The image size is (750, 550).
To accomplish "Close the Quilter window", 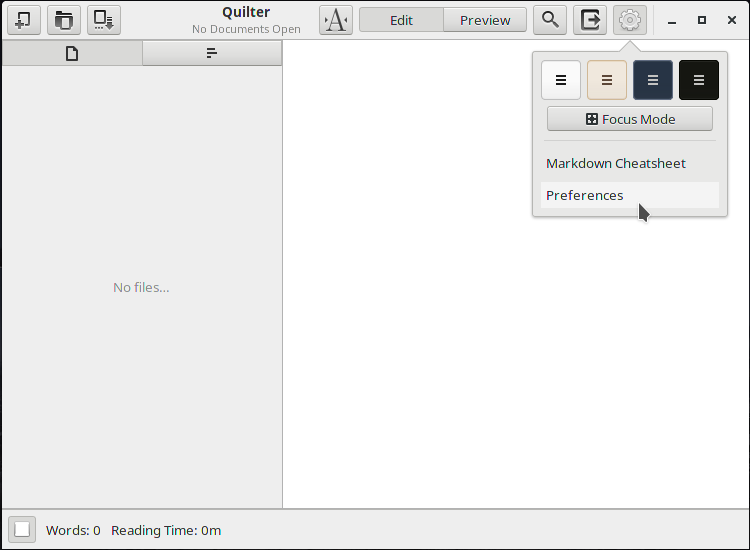I will (x=731, y=20).
